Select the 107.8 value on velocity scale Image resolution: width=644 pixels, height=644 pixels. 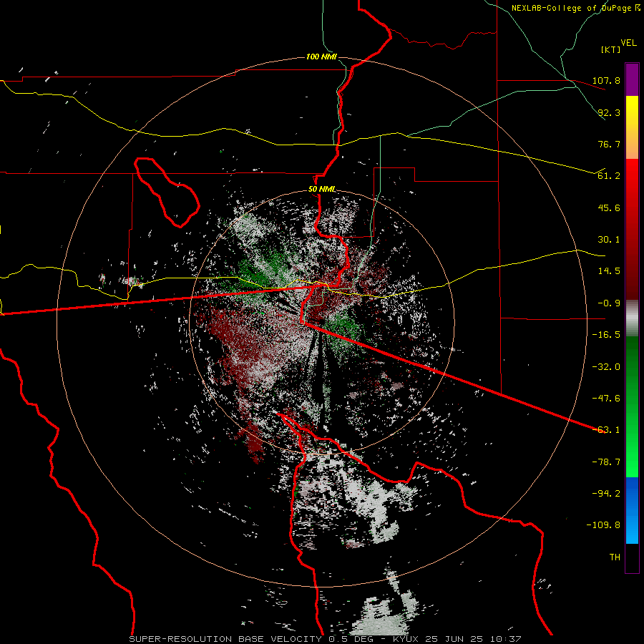(x=606, y=80)
